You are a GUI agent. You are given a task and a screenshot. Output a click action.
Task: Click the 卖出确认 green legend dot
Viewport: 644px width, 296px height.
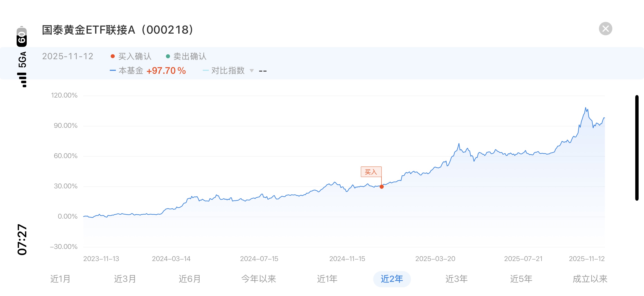pos(168,57)
